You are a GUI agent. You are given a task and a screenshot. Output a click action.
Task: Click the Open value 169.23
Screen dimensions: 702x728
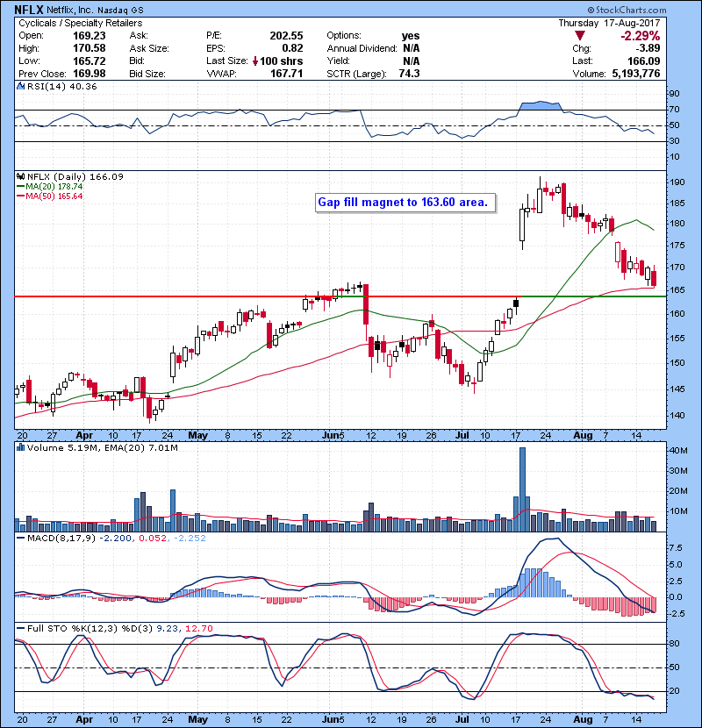tap(90, 36)
